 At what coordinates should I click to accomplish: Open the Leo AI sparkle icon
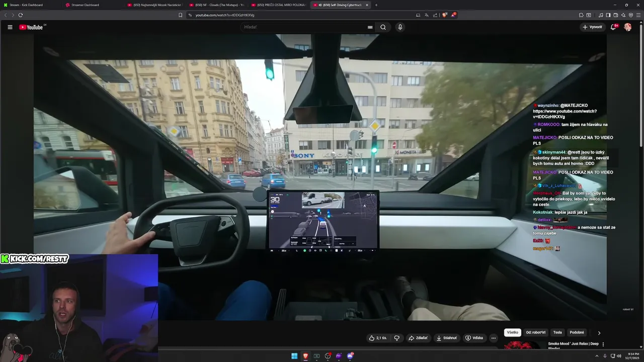[623, 15]
